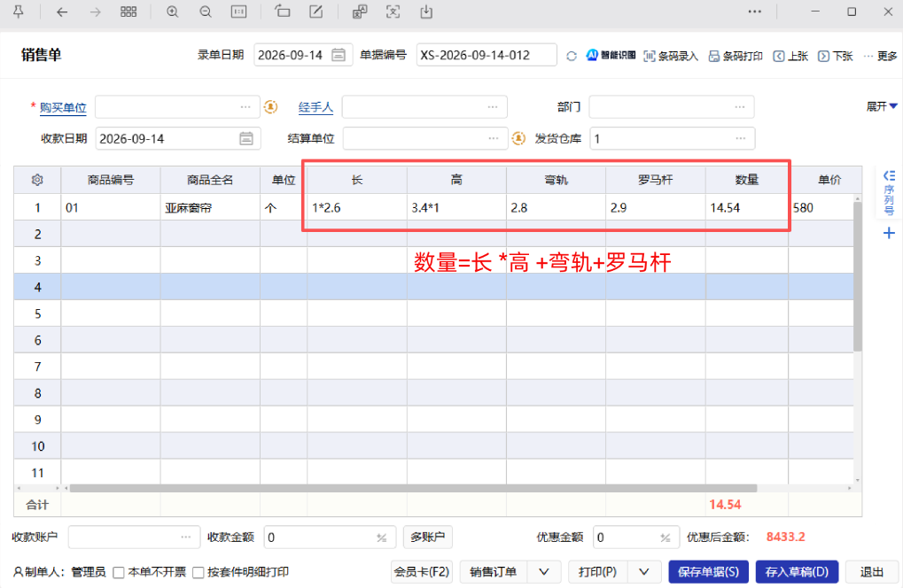Image resolution: width=903 pixels, height=588 pixels.
Task: Expand the header with 展开
Action: coord(882,106)
